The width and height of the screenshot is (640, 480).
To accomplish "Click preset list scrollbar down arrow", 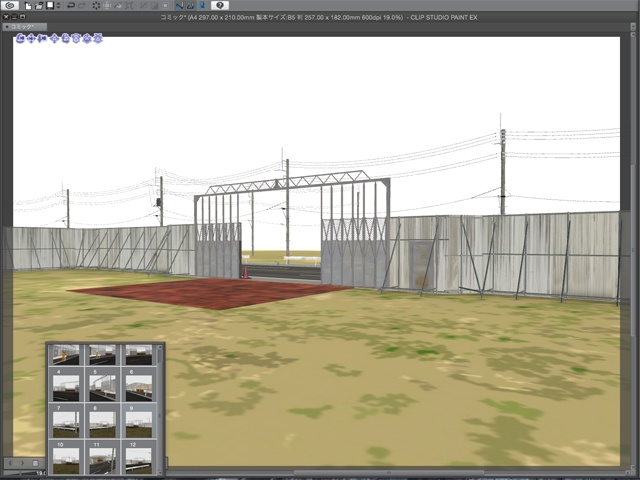I will (160, 472).
